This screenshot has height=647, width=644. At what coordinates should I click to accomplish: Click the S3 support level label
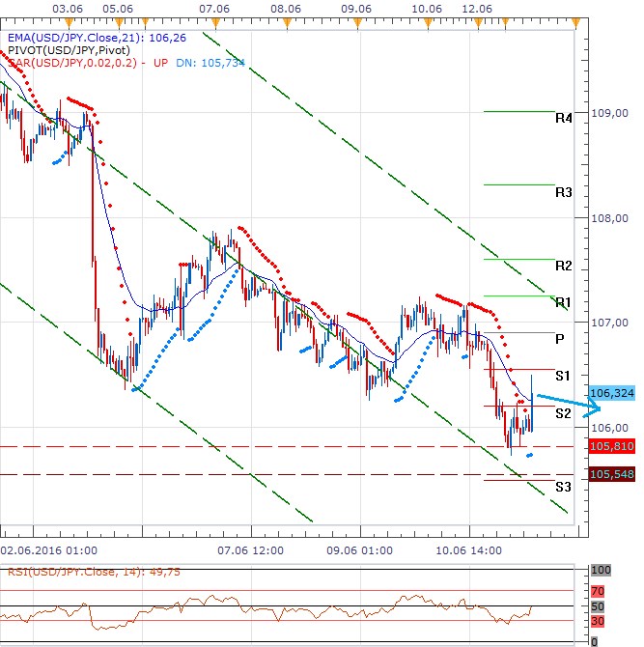(x=564, y=486)
